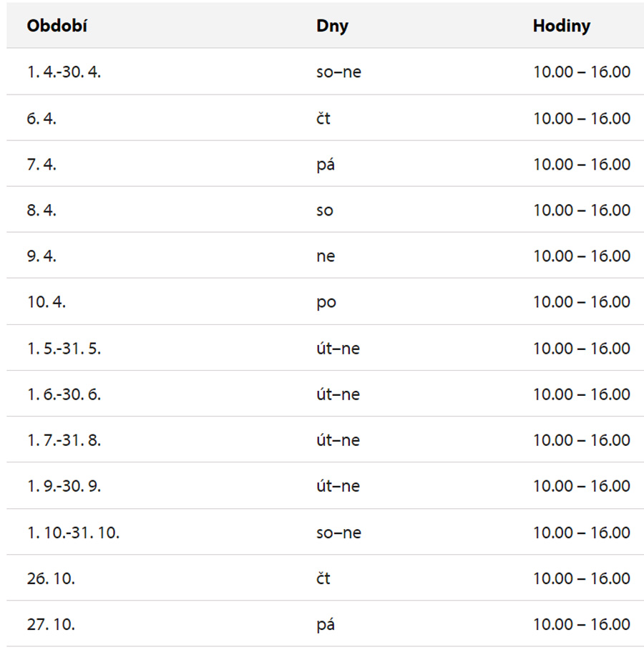Click the date cell 10. 4.
The image size is (644, 650).
pos(47,302)
